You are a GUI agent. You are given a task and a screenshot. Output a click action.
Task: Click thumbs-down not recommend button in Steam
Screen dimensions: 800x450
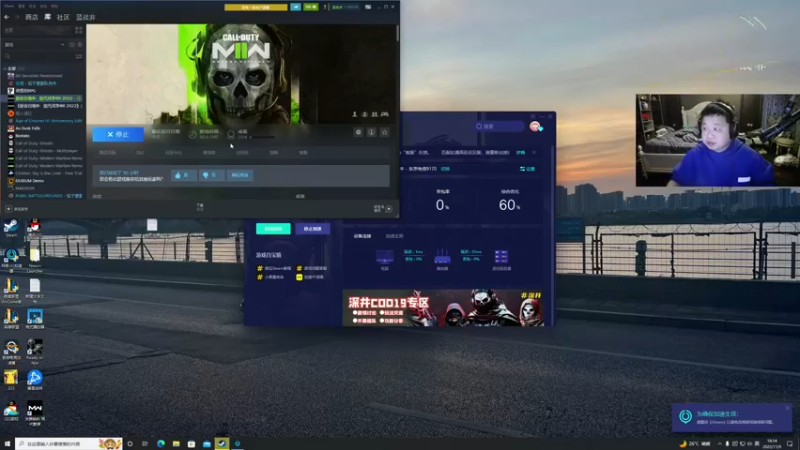[x=211, y=175]
